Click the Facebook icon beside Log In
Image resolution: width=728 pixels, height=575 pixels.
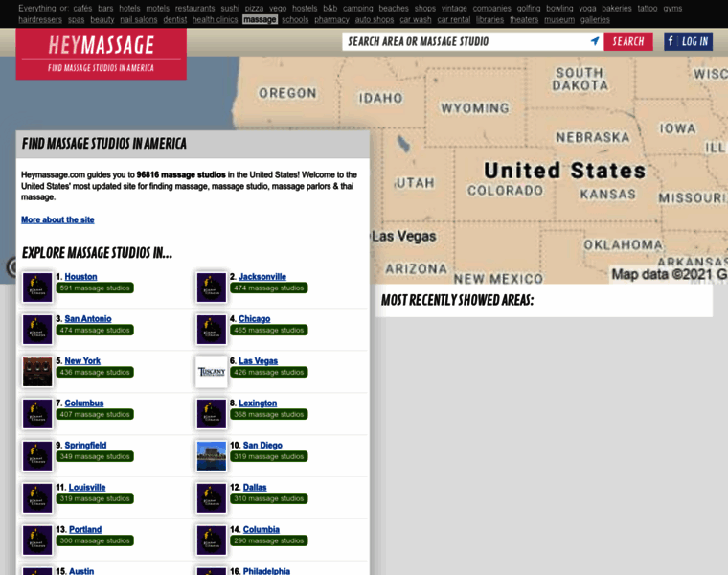[671, 41]
